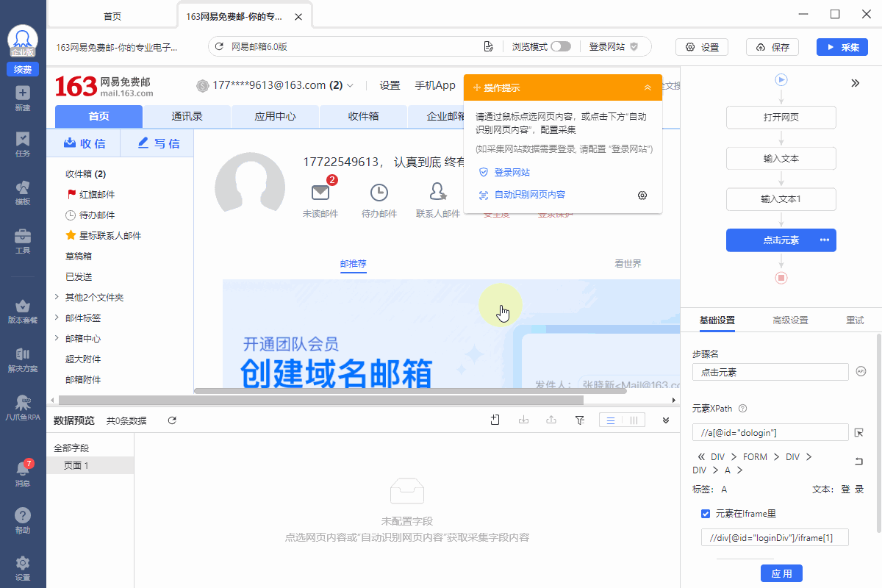This screenshot has height=588, width=882.
Task: Click the export icon in data preview toolbar
Action: pyautogui.click(x=551, y=420)
